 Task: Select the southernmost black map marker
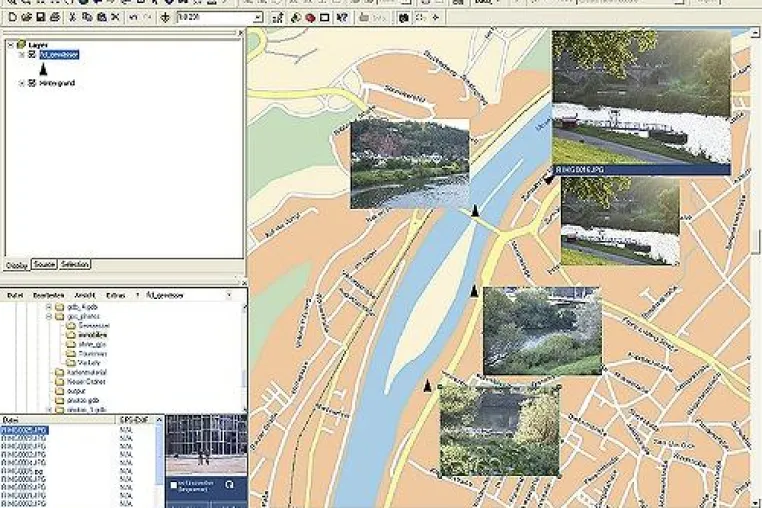(428, 386)
